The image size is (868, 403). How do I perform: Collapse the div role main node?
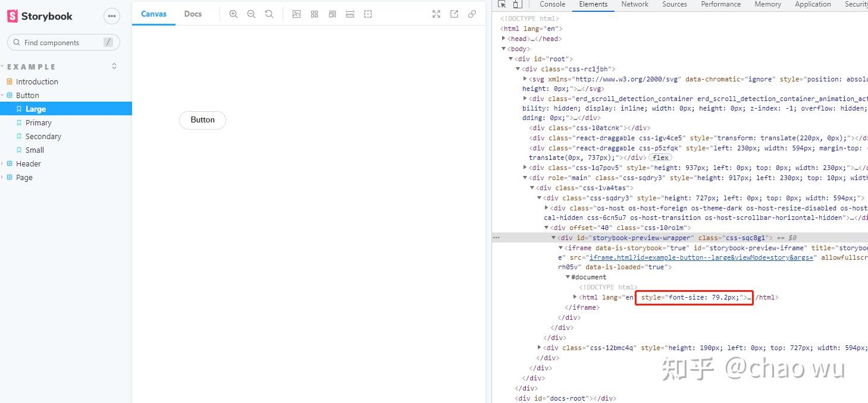tap(525, 177)
